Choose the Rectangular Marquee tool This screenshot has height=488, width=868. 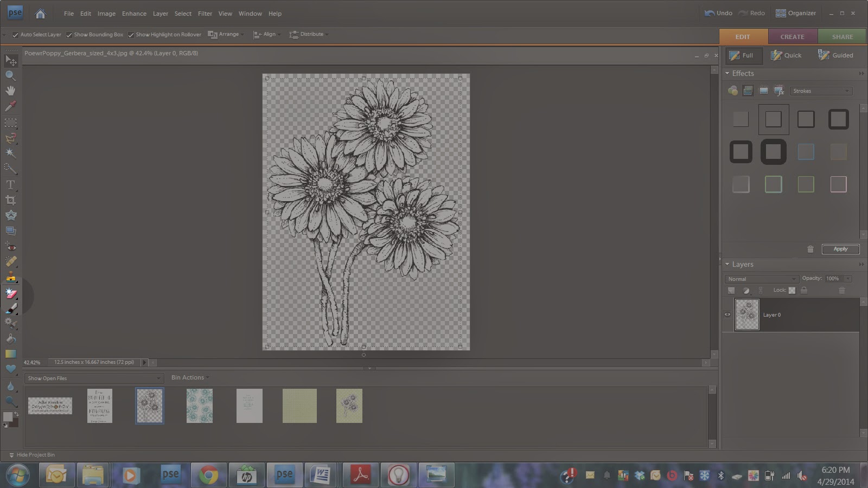[x=10, y=123]
